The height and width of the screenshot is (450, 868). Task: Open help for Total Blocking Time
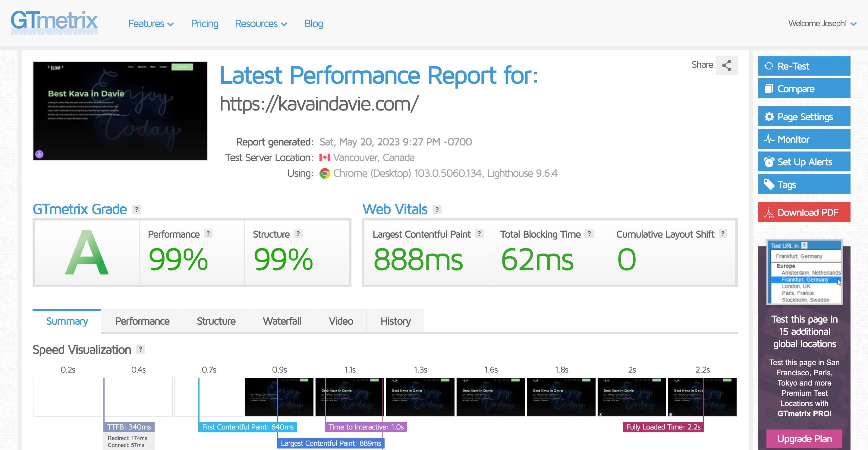[589, 234]
